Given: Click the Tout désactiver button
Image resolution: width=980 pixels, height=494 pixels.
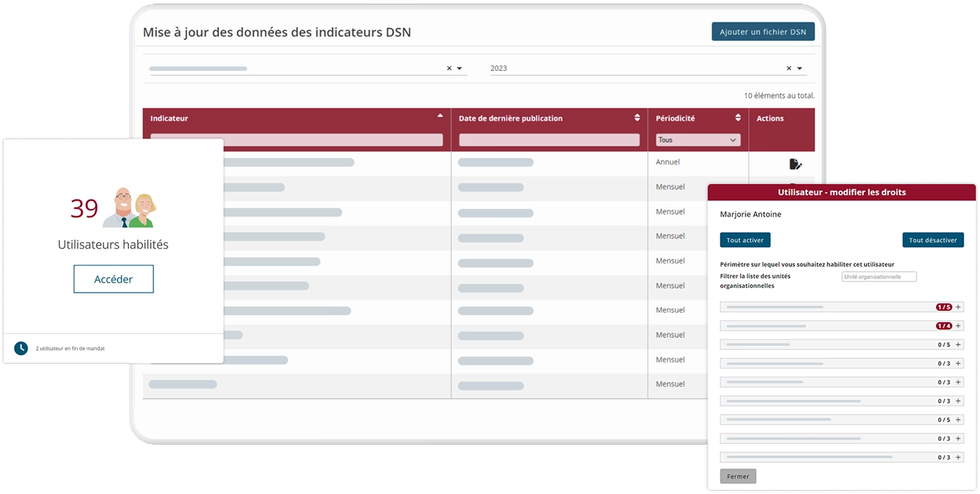Looking at the screenshot, I should [x=933, y=240].
